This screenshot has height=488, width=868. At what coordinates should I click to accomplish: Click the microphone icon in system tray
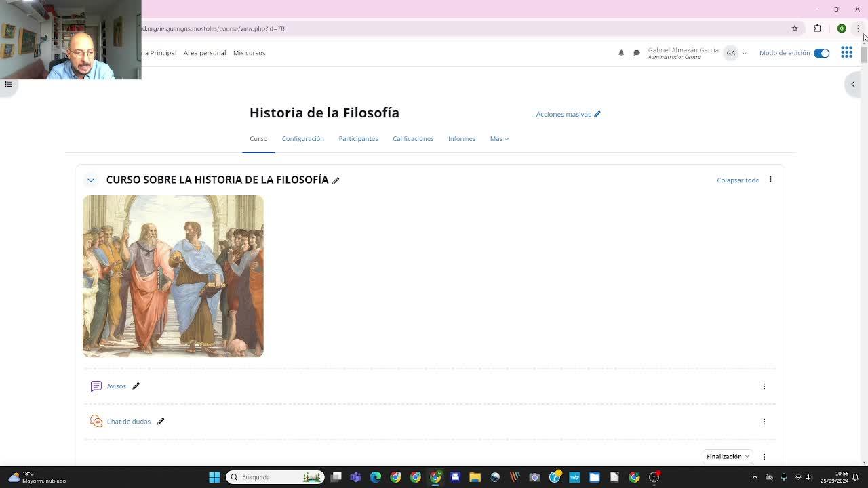(783, 477)
